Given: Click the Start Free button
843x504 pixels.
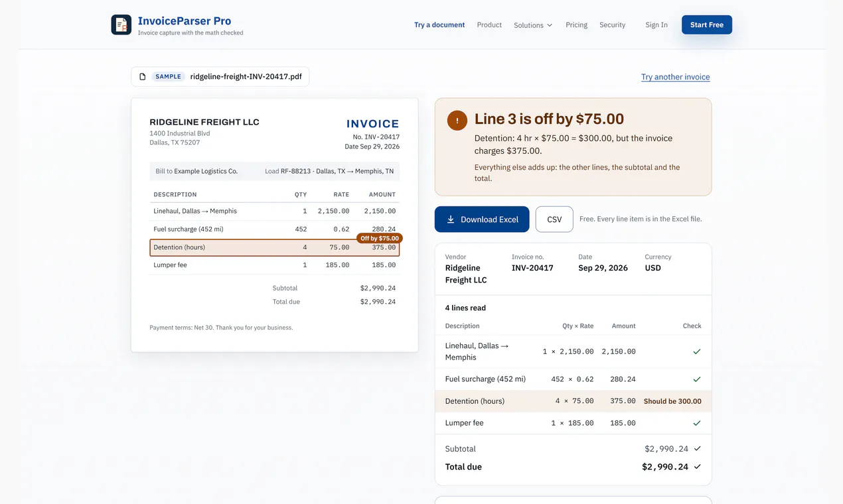Looking at the screenshot, I should [x=707, y=25].
